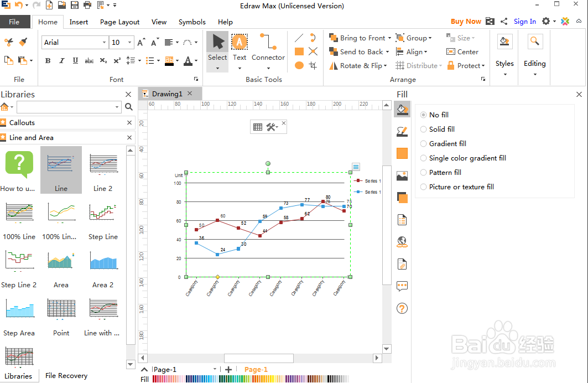Select Single color gradient fill option
588x383 pixels.
423,158
